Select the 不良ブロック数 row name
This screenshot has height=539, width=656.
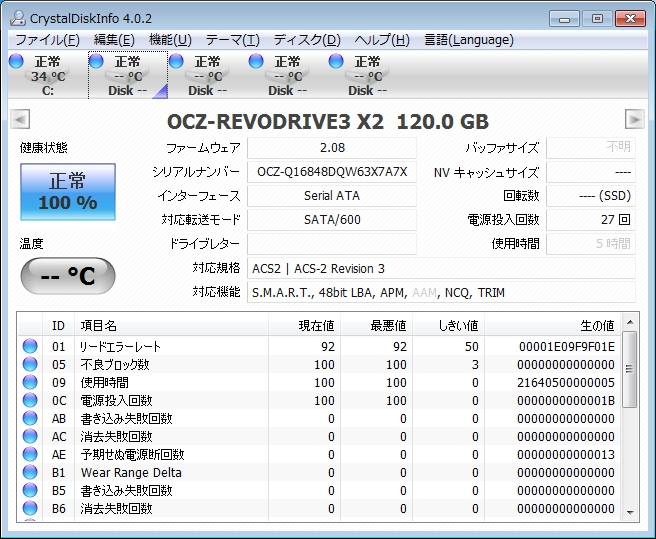pyautogui.click(x=115, y=364)
